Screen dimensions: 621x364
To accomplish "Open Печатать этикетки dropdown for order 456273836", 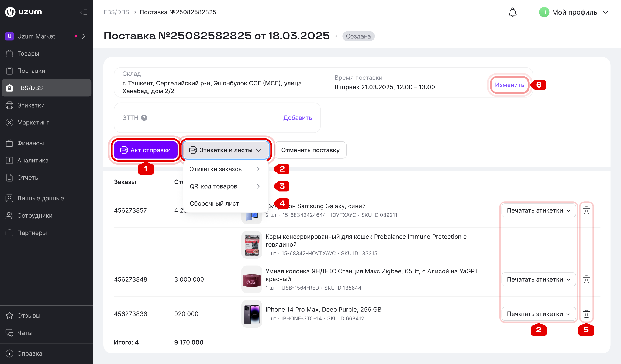I will click(x=539, y=314).
